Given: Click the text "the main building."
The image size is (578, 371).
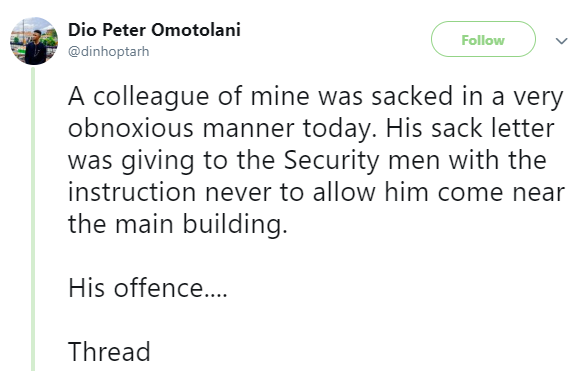Looking at the screenshot, I should point(177,225).
